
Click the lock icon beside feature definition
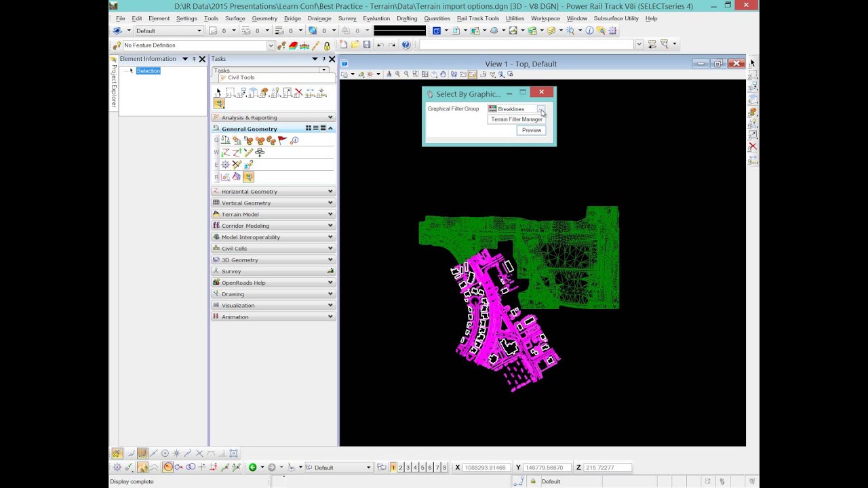327,45
